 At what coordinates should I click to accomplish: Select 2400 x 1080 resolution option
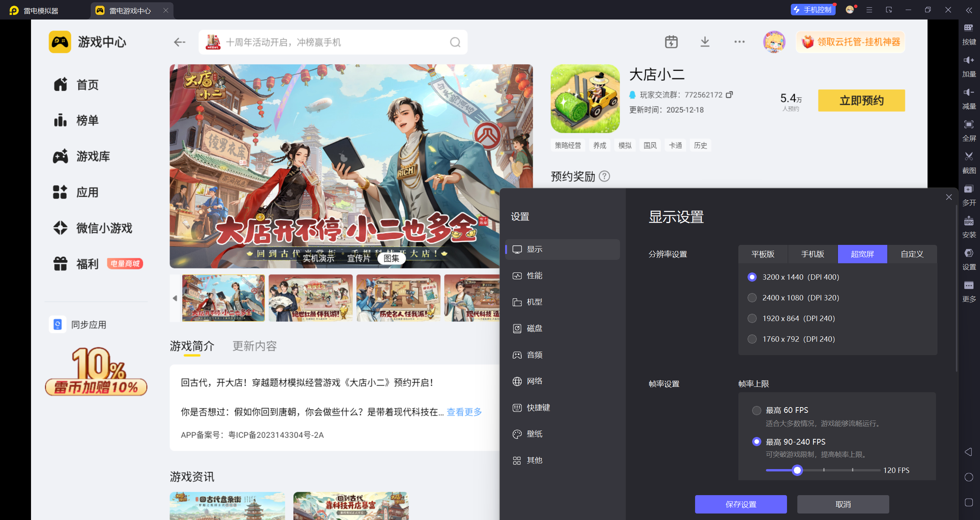click(x=752, y=298)
